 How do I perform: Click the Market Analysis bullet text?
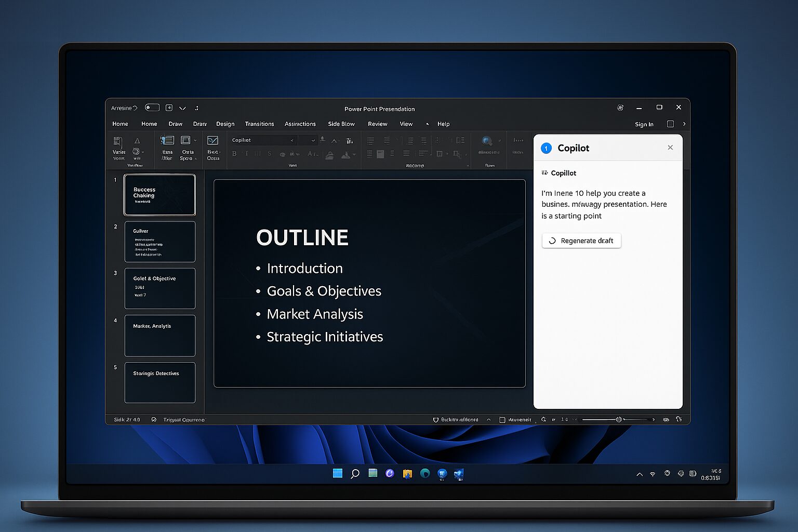point(315,314)
